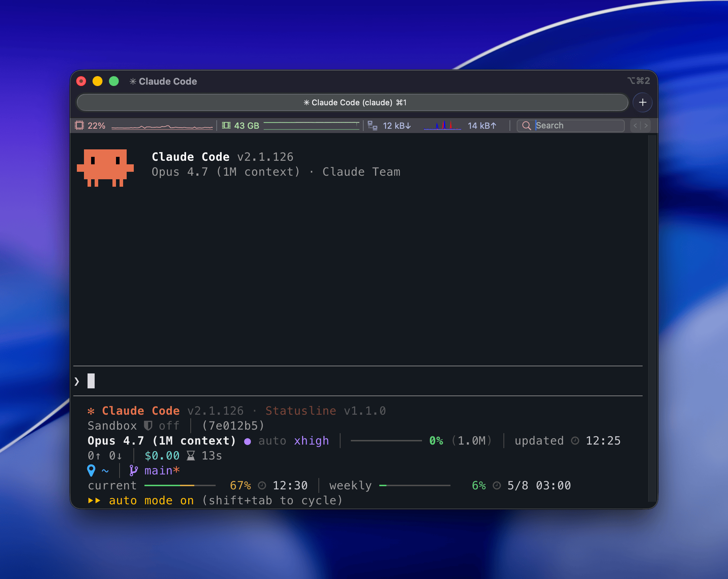This screenshot has height=579, width=728.
Task: Click the "6%" weekly usage value
Action: tap(479, 485)
